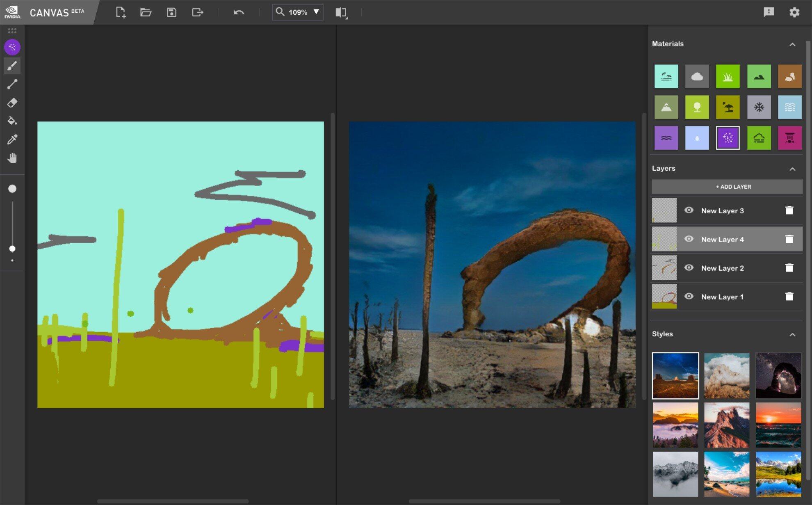812x505 pixels.
Task: Choose the Sea water material
Action: (x=790, y=107)
